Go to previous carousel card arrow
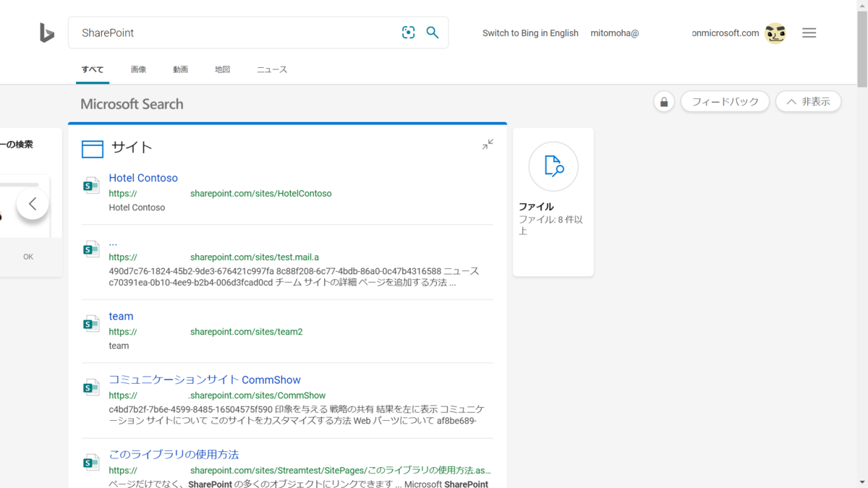The width and height of the screenshot is (868, 488). tap(32, 204)
